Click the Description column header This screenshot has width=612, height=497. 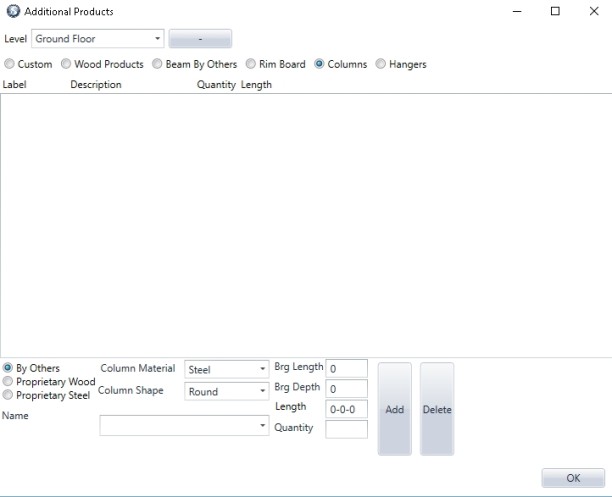pos(96,85)
